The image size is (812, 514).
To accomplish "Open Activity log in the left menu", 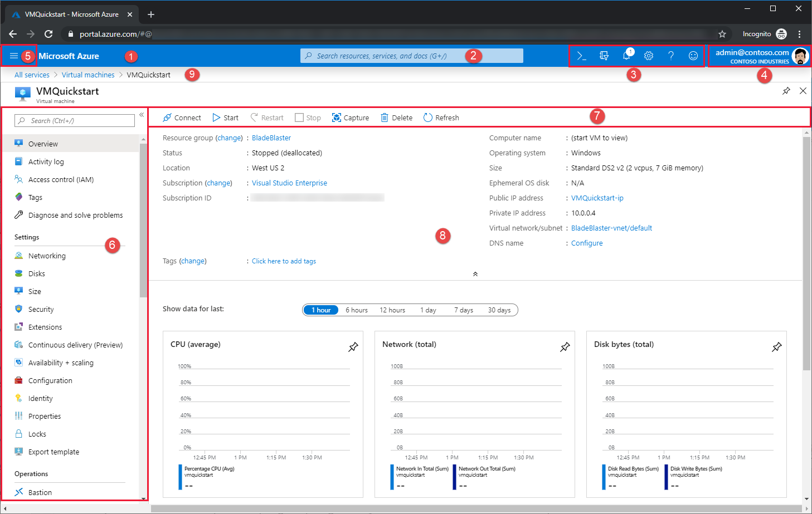I will (46, 161).
